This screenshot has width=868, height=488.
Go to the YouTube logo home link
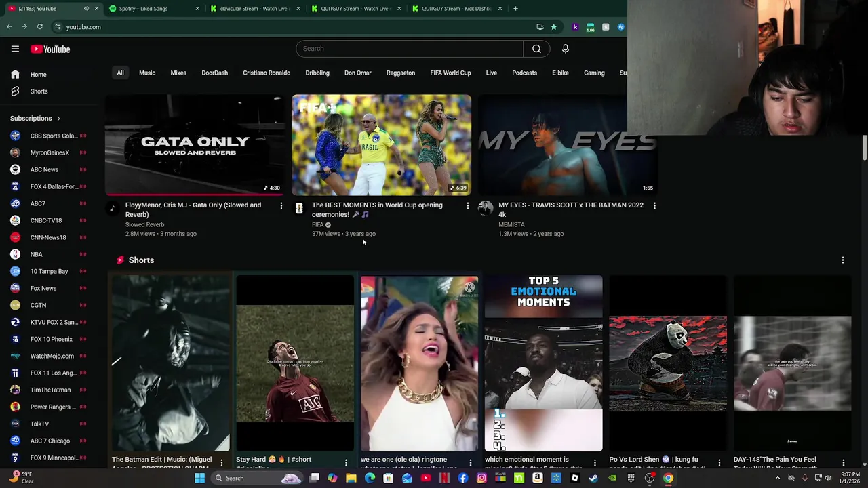(50, 49)
